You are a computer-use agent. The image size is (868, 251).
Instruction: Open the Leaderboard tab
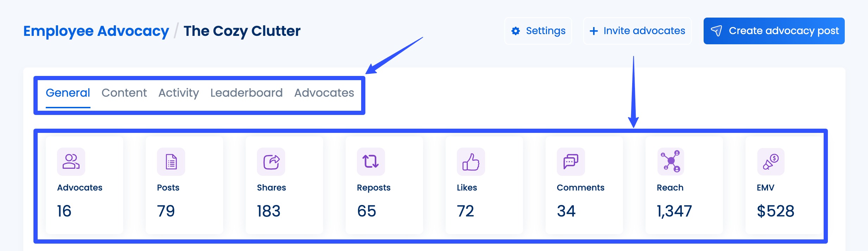[246, 93]
